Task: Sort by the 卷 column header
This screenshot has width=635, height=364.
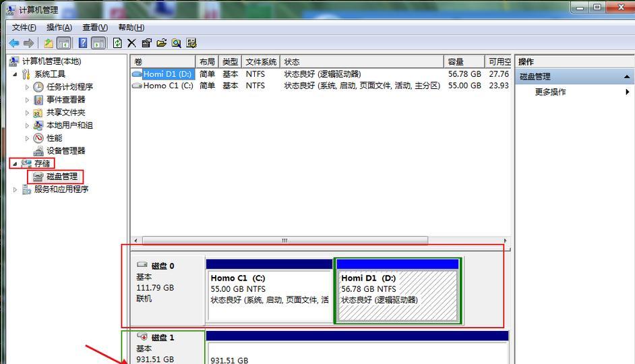Action: pyautogui.click(x=163, y=61)
